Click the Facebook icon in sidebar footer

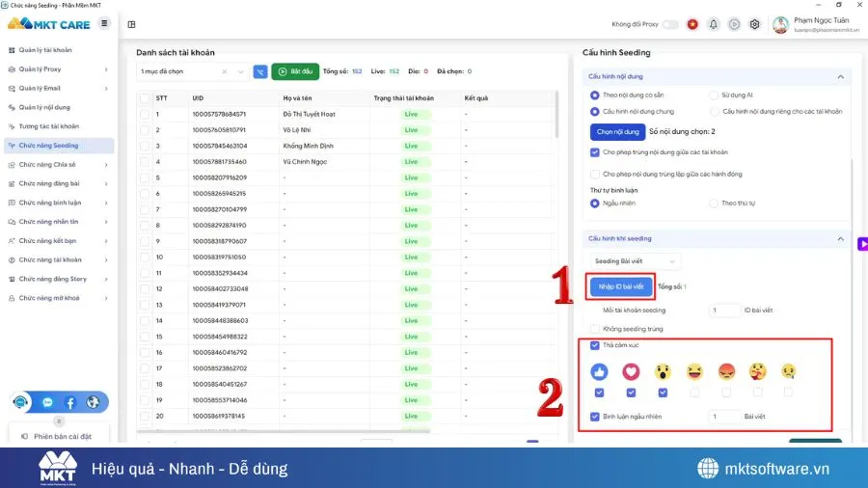[70, 402]
